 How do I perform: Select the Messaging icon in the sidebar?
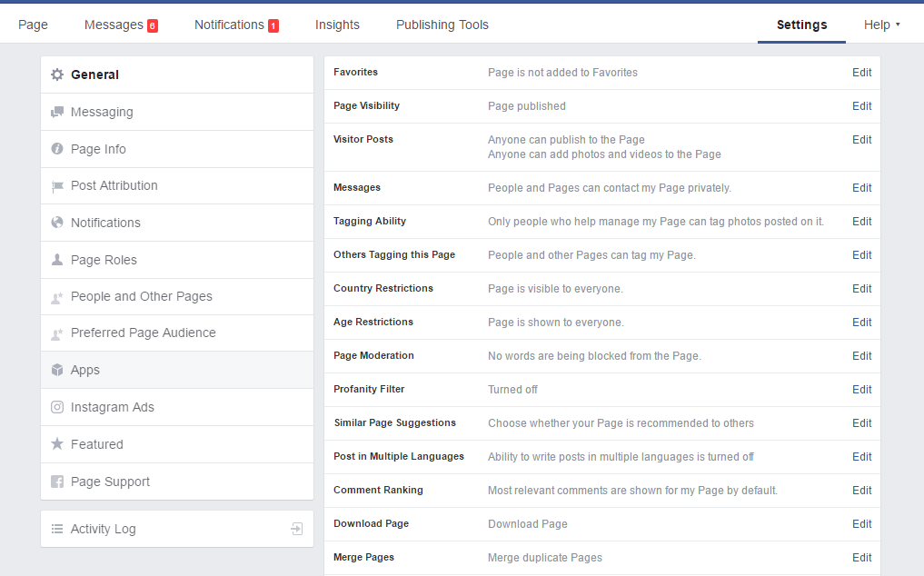click(x=56, y=112)
